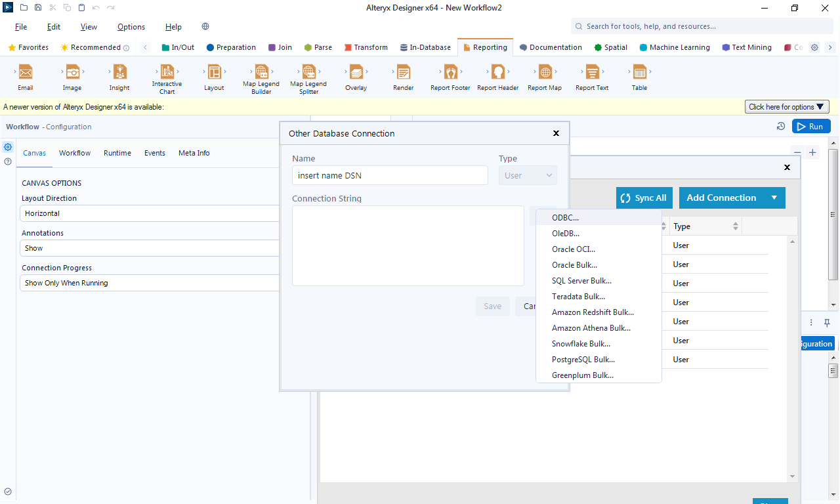Select the Image tool
Viewport: 840px width, 504px height.
click(x=72, y=77)
